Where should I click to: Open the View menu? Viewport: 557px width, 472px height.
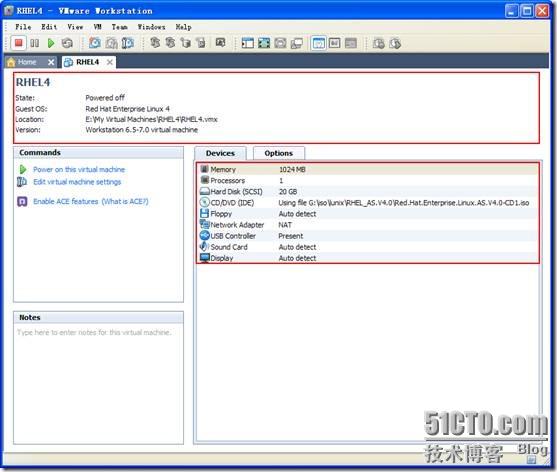(75, 27)
